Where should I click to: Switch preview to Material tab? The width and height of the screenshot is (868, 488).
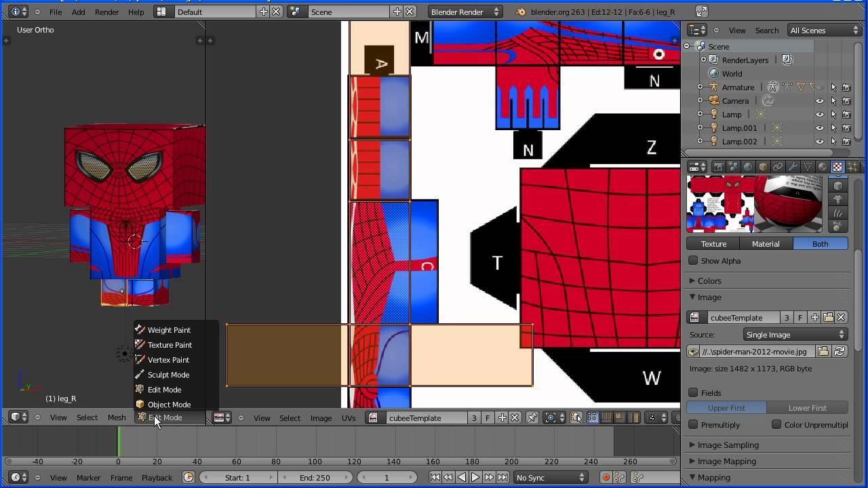tap(766, 244)
